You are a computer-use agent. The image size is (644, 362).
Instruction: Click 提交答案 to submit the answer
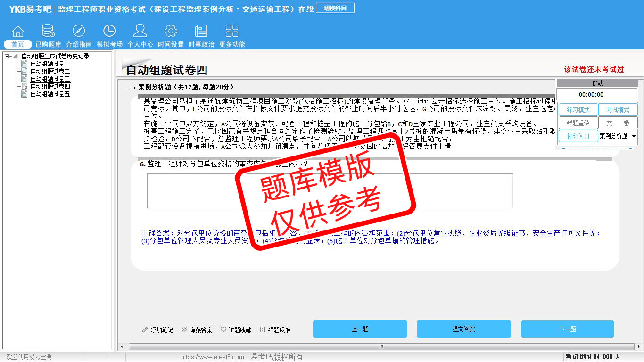click(463, 329)
